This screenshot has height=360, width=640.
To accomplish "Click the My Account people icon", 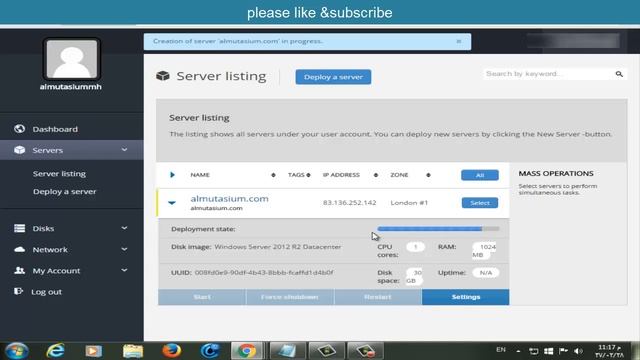I will click(19, 270).
